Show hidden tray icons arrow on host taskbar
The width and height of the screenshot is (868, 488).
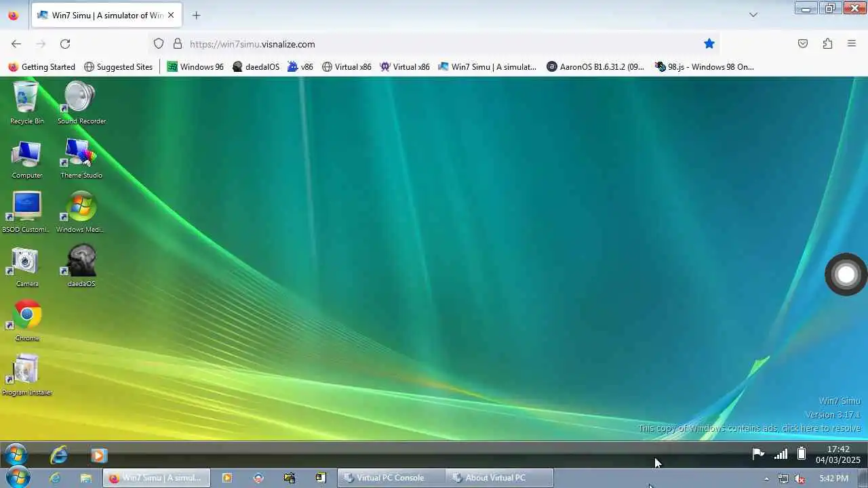tap(766, 479)
